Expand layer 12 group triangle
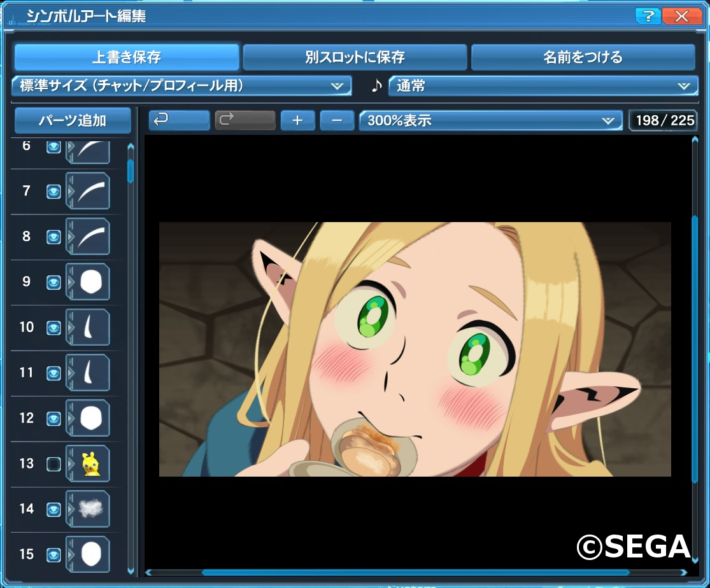Screen dimensions: 710x588 coord(71,419)
